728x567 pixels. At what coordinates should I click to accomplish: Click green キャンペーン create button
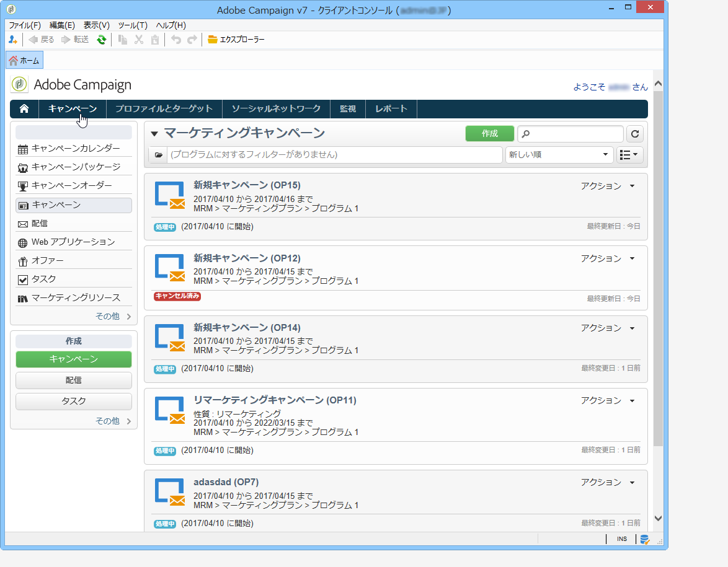[74, 359]
